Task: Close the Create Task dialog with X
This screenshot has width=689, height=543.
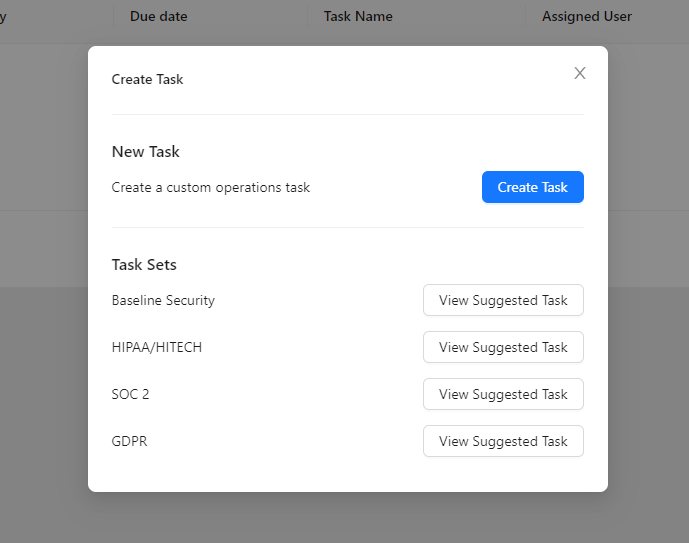Action: tap(580, 73)
